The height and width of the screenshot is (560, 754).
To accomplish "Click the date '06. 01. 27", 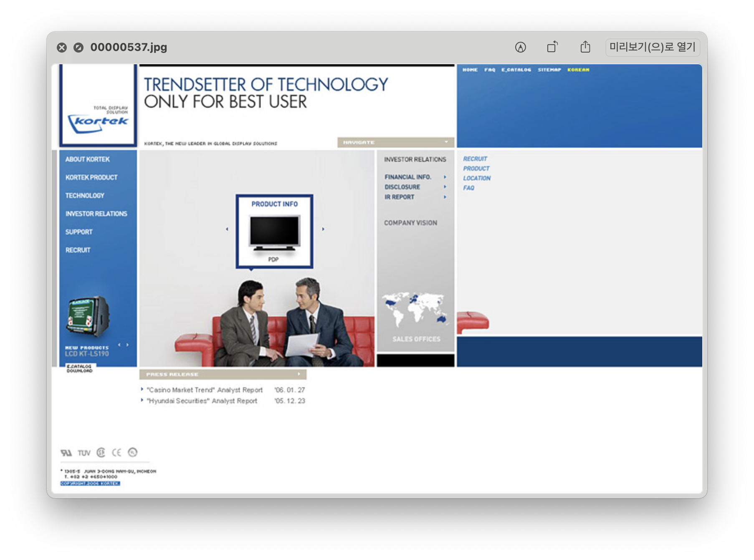I will [290, 390].
